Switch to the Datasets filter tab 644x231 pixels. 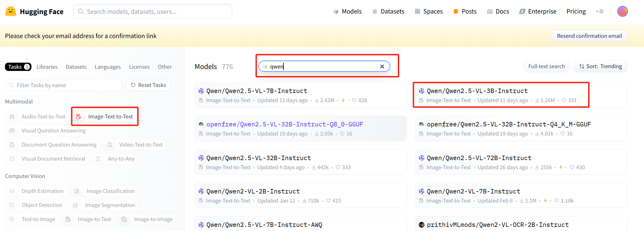(76, 67)
